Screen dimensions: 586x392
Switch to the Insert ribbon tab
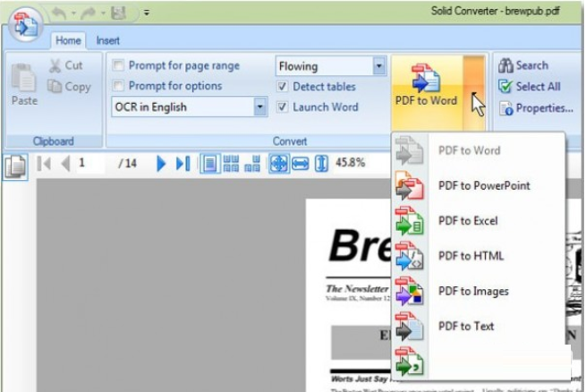107,40
